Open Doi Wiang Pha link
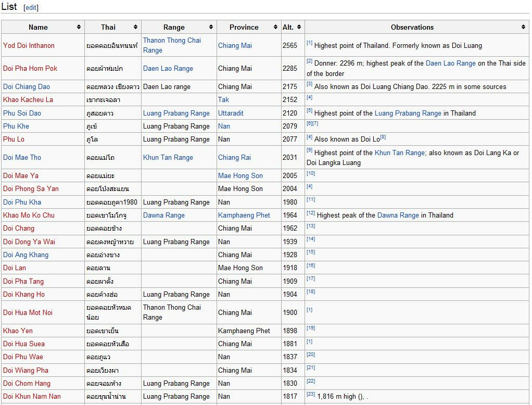The height and width of the screenshot is (405, 532). click(x=26, y=371)
